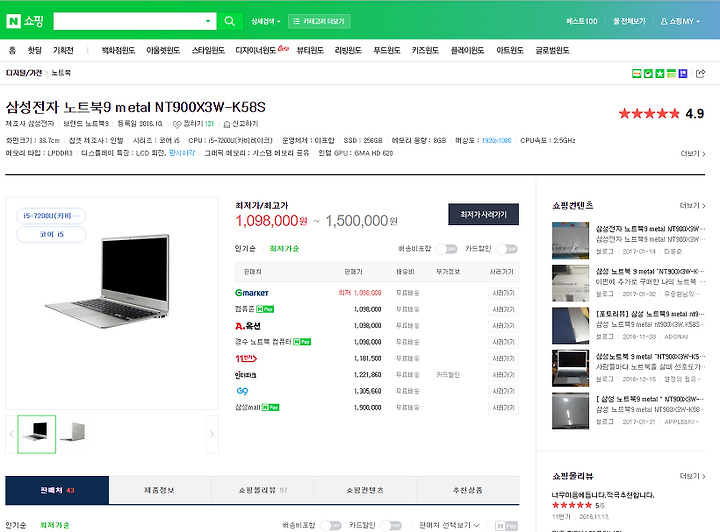
Task: Open the 몰 전체보기 link
Action: 629,22
